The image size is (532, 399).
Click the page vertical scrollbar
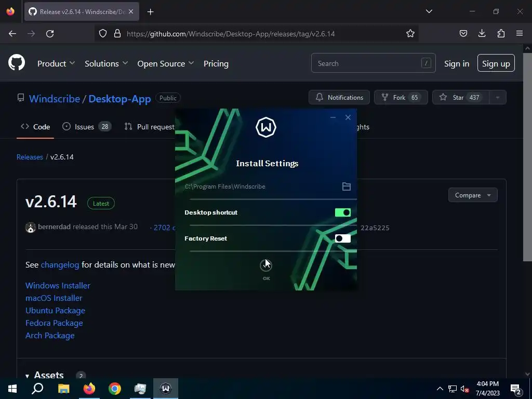(527, 156)
